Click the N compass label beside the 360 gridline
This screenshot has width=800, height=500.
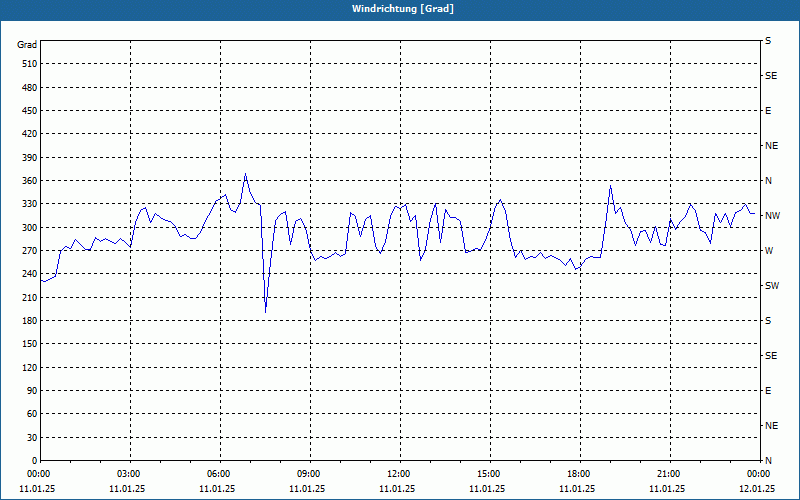[768, 181]
